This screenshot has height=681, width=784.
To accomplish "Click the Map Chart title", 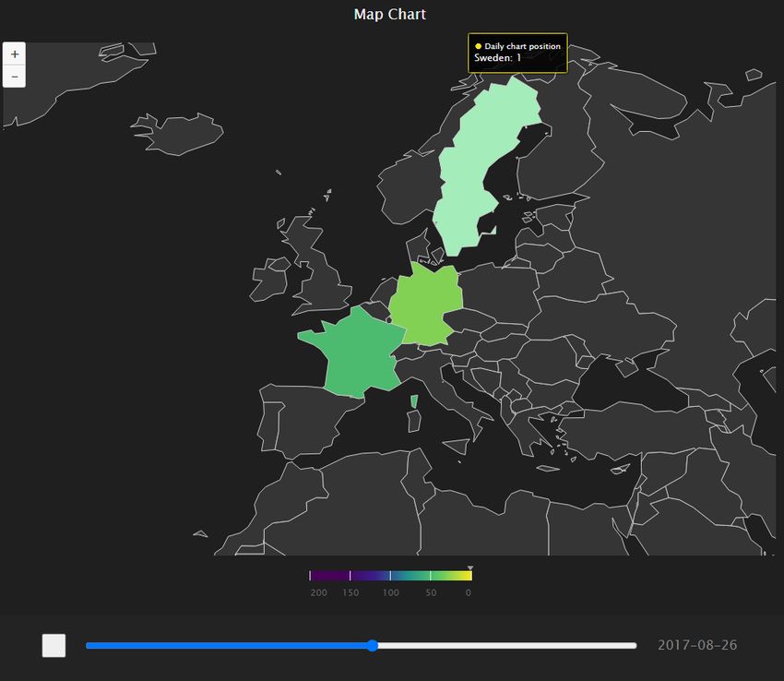I will point(390,15).
